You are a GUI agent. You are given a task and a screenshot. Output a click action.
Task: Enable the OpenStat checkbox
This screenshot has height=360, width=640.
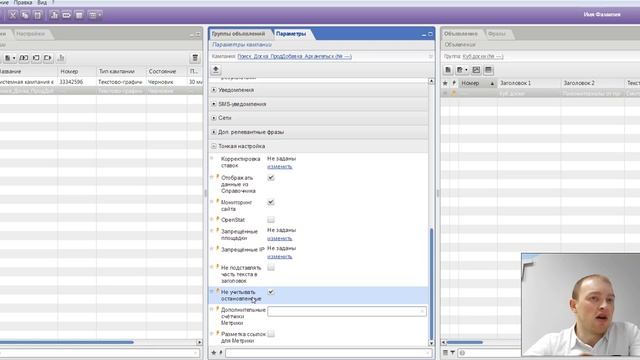271,220
